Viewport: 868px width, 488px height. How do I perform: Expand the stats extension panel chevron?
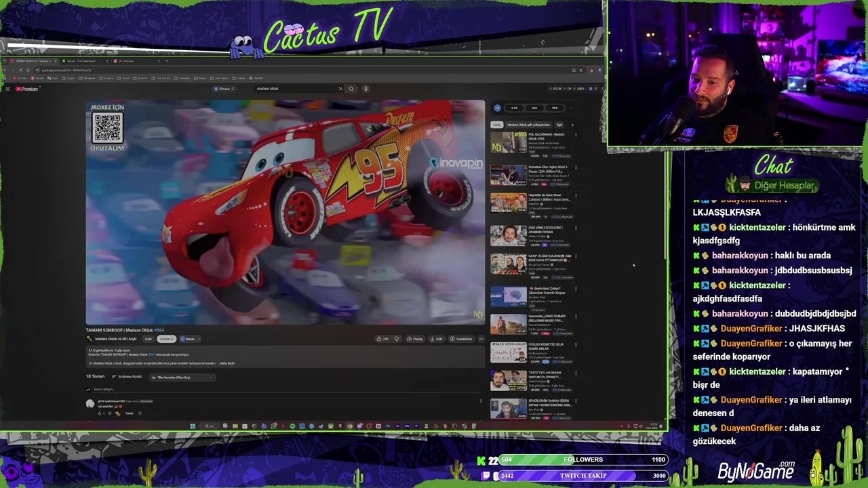[x=571, y=108]
